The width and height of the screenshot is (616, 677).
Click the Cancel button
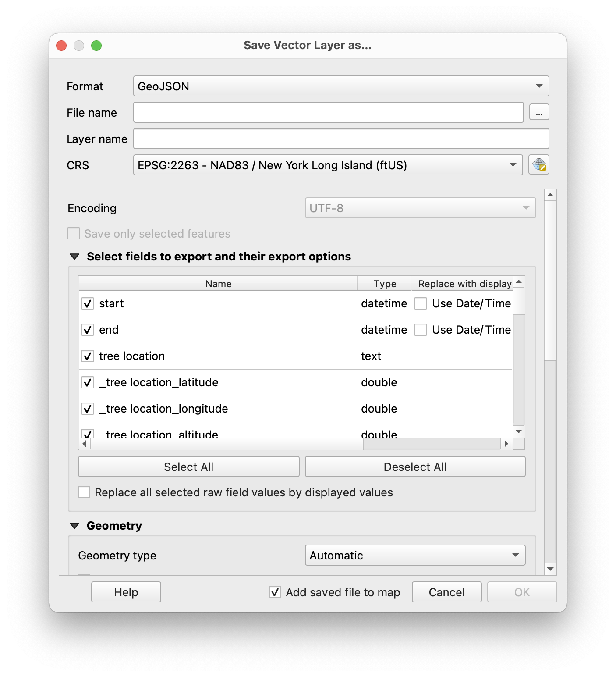pos(446,592)
